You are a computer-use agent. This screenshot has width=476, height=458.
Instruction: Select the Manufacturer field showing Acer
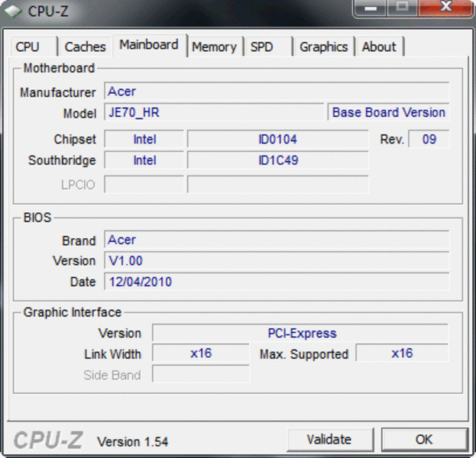point(277,91)
